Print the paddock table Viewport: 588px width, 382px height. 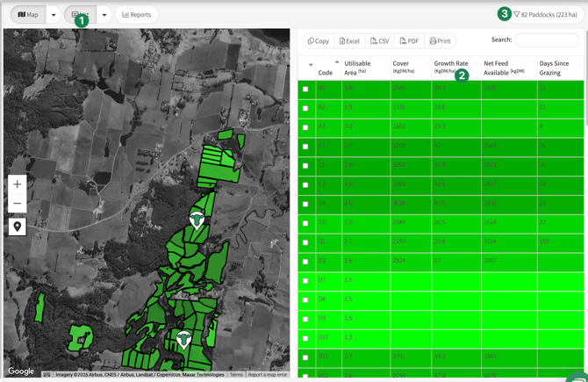(441, 41)
